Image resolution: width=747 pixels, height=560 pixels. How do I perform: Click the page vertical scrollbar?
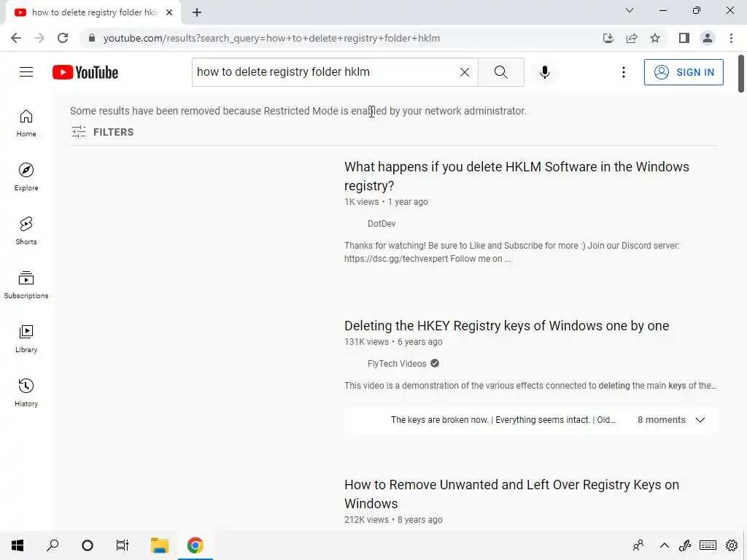pos(741,74)
